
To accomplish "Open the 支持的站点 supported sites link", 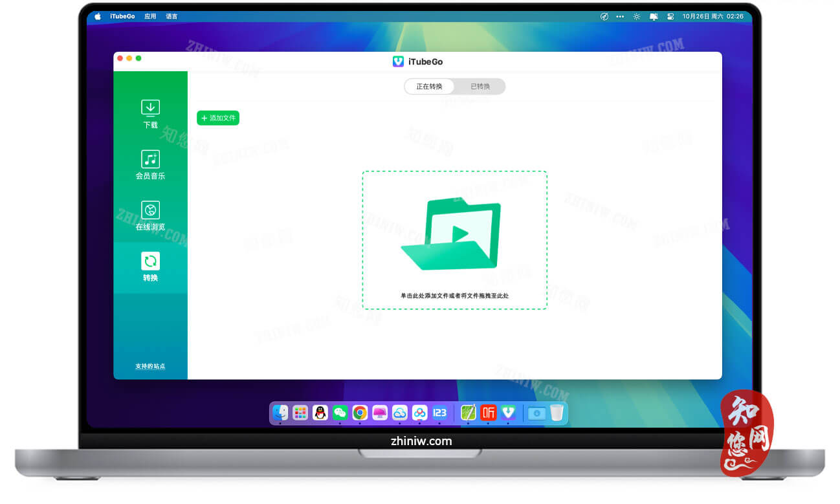I will [150, 366].
